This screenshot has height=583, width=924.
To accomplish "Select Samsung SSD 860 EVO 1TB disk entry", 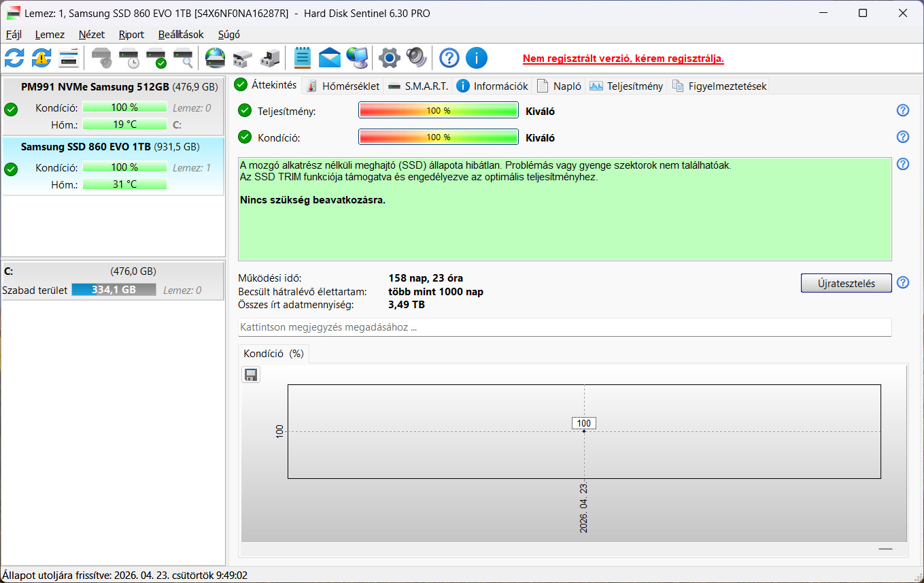I will (113, 166).
